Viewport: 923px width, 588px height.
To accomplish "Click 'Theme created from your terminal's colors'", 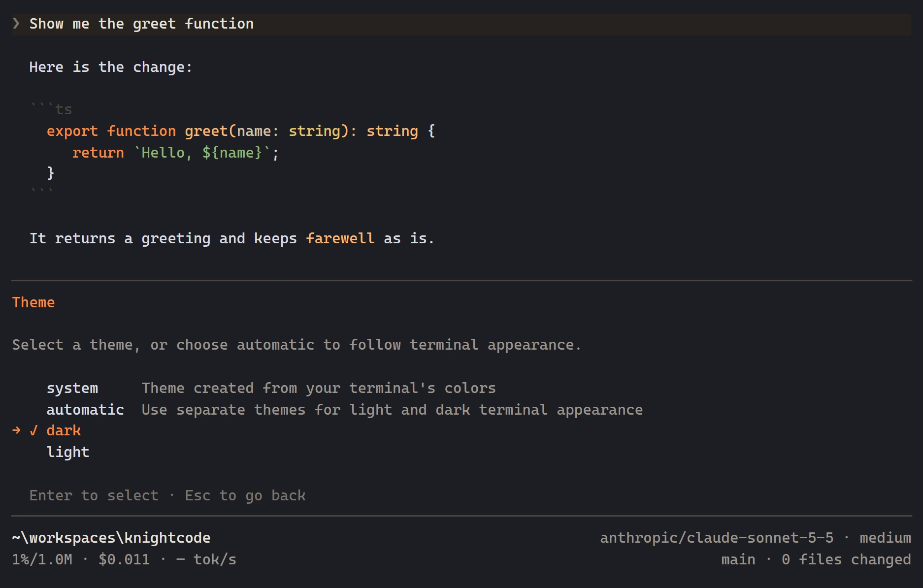I will 319,388.
